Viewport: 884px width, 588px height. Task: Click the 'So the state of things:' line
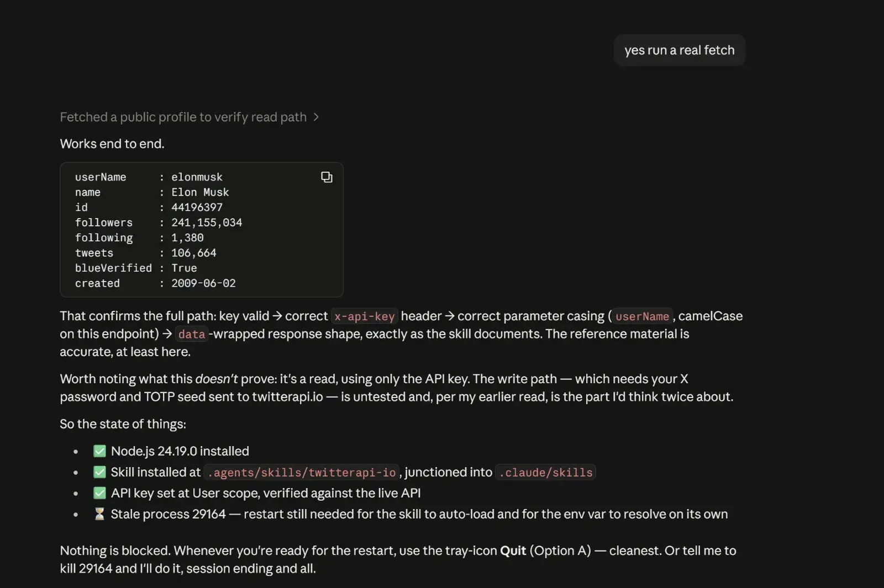coord(123,424)
